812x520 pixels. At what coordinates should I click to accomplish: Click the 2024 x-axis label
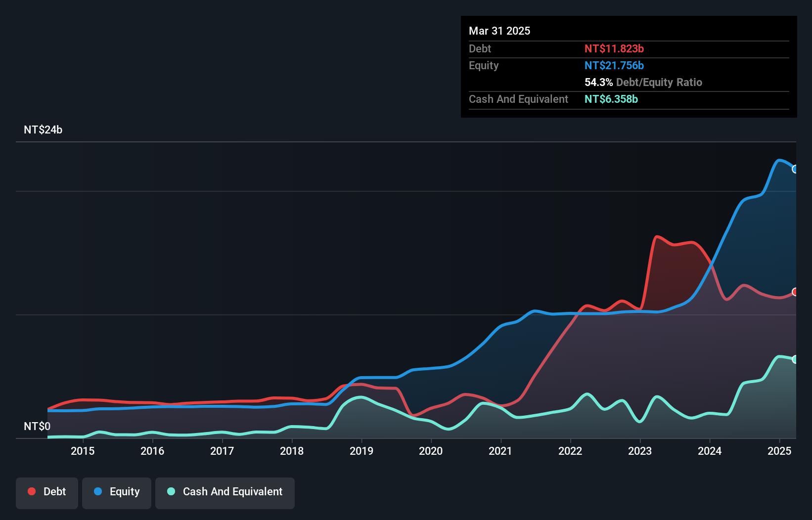(x=710, y=451)
